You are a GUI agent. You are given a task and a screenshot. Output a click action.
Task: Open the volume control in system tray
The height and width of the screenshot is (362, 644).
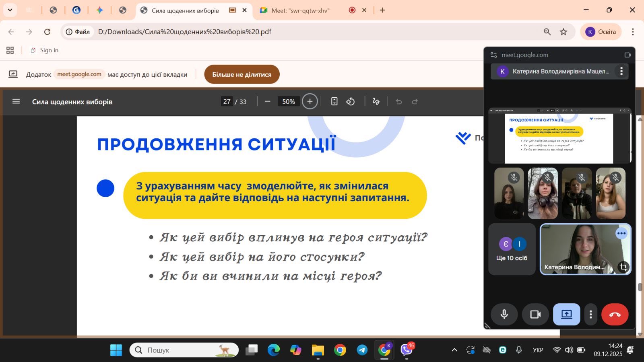[569, 350]
